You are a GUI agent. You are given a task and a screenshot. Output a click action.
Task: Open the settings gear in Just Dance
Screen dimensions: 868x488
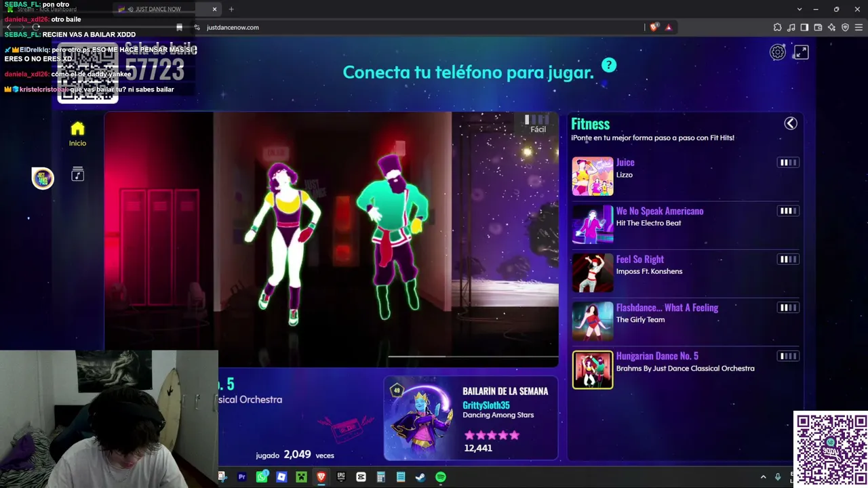click(777, 52)
